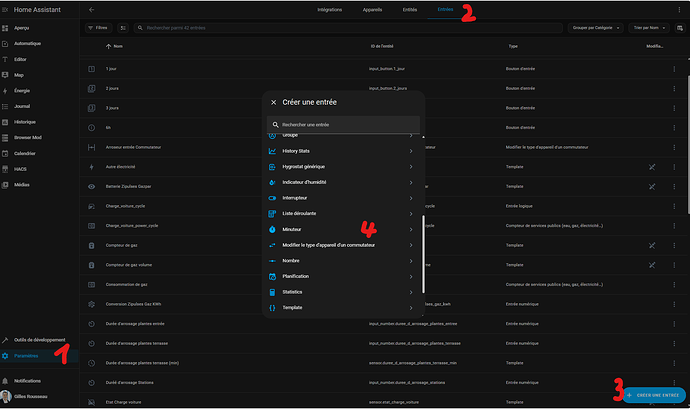Open the Trier par Nom dropdown
The height and width of the screenshot is (409, 690).
(x=656, y=28)
